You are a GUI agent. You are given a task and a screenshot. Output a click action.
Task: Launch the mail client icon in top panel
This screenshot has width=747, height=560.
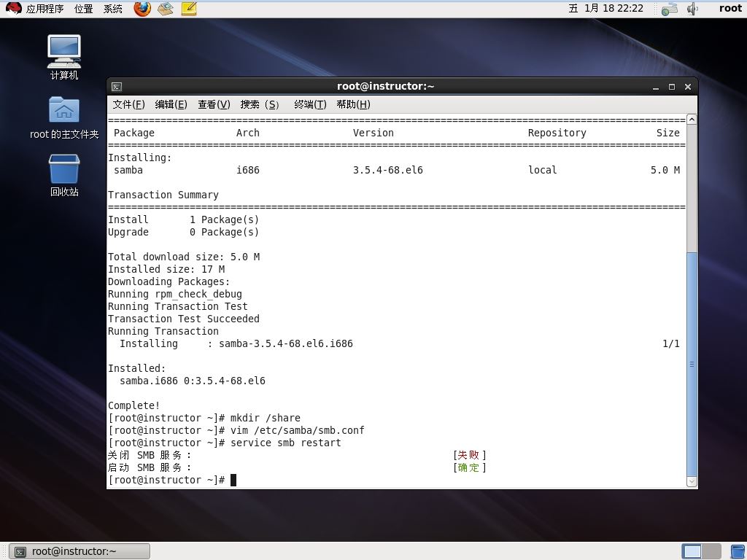[166, 9]
